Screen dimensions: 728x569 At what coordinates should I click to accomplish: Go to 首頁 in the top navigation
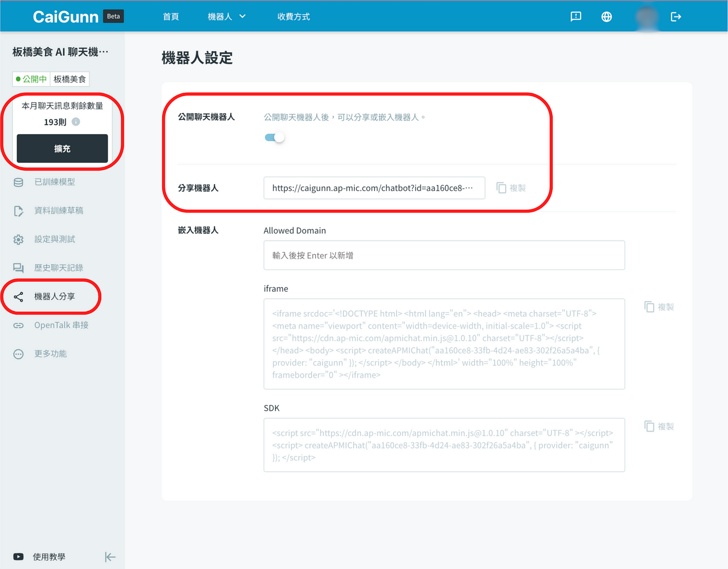click(x=171, y=17)
